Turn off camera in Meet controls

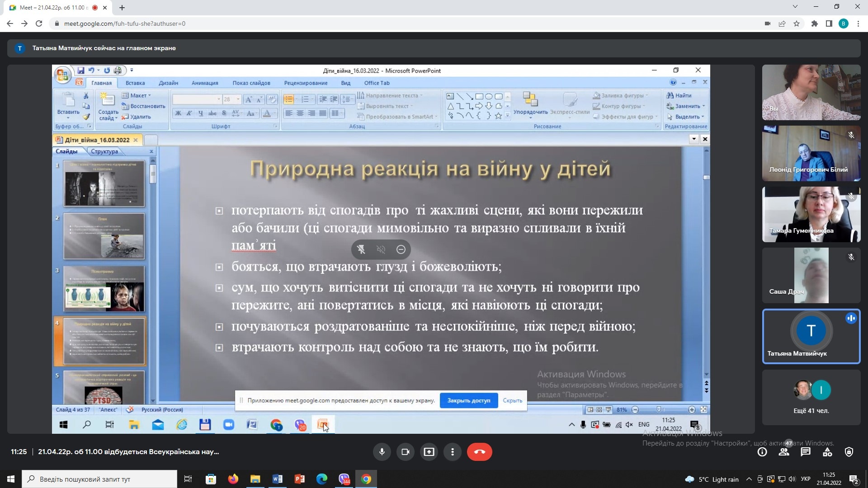[x=405, y=452]
